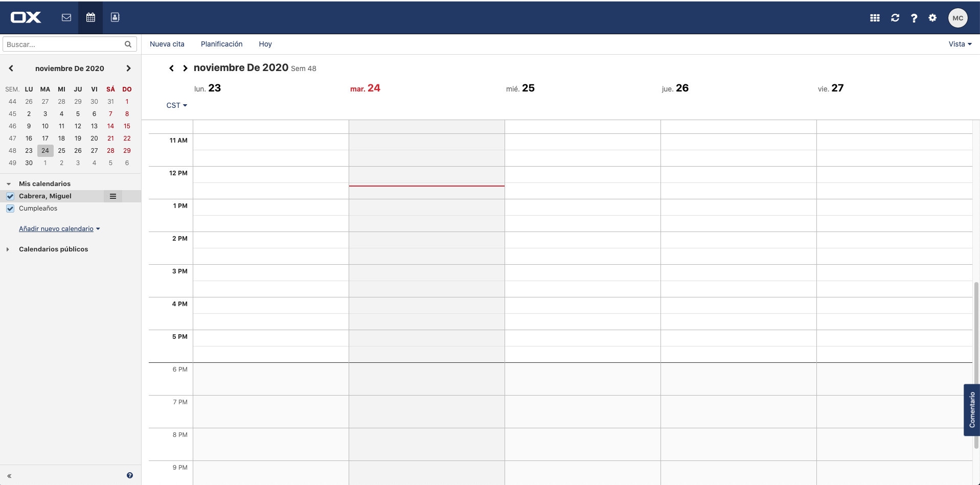
Task: Open the help question mark icon
Action: 914,18
